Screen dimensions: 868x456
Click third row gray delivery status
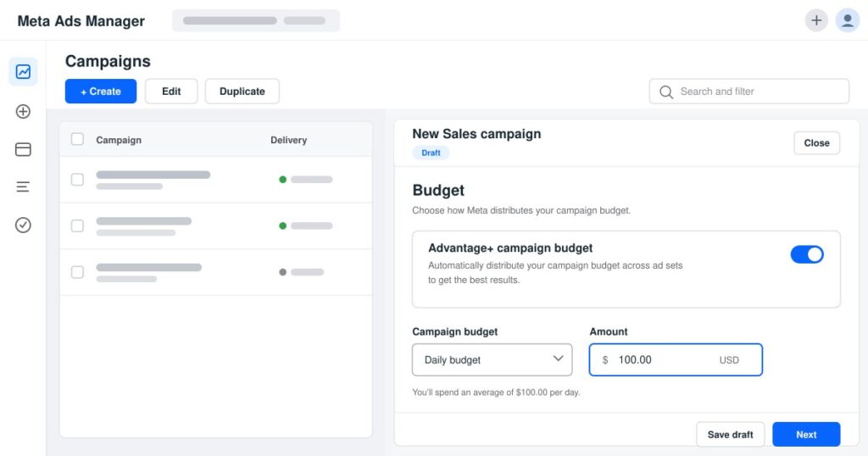coord(301,272)
